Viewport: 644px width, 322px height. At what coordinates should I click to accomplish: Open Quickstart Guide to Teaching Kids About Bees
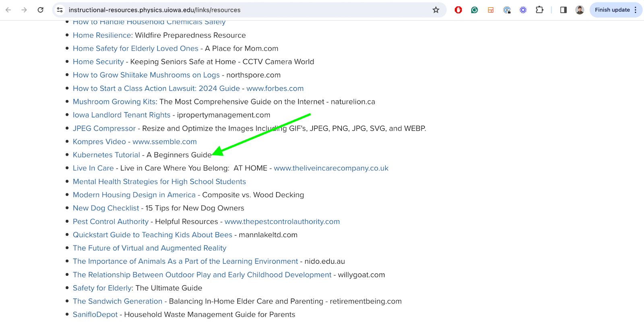pos(153,235)
